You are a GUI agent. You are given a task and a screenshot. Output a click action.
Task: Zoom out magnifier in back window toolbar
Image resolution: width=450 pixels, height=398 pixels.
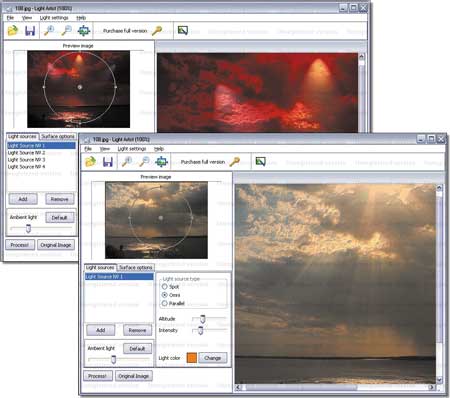pos(67,30)
